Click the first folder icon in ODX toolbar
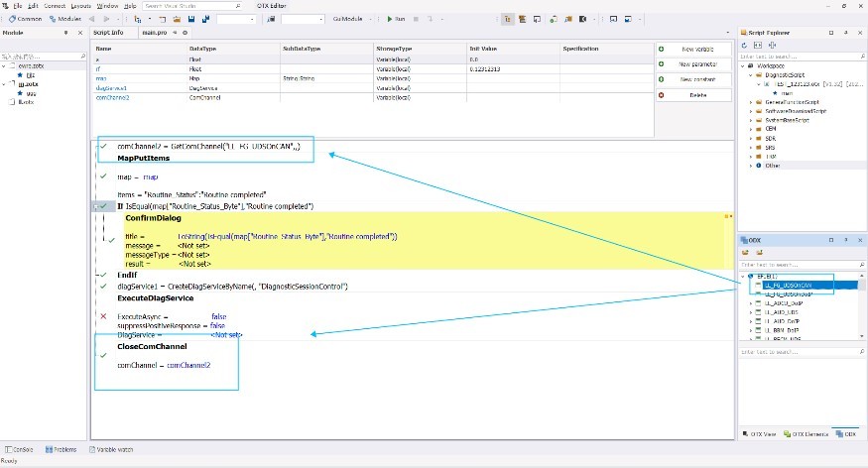 click(745, 252)
